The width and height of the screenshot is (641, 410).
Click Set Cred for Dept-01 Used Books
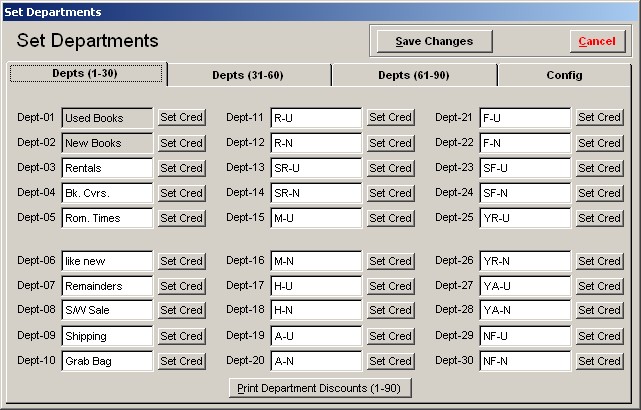tap(182, 118)
